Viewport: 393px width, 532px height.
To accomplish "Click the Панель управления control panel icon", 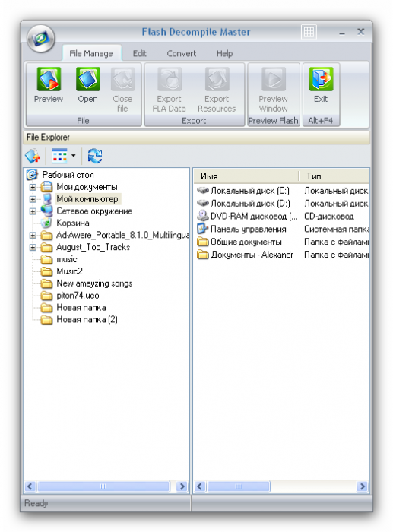I will click(x=203, y=229).
